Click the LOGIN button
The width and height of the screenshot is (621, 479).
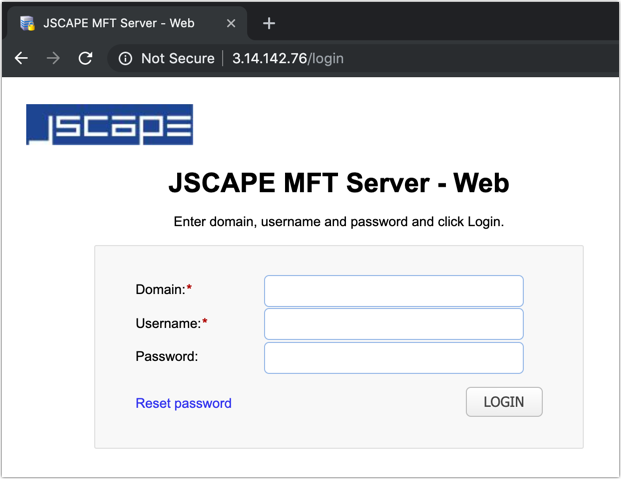pyautogui.click(x=504, y=402)
